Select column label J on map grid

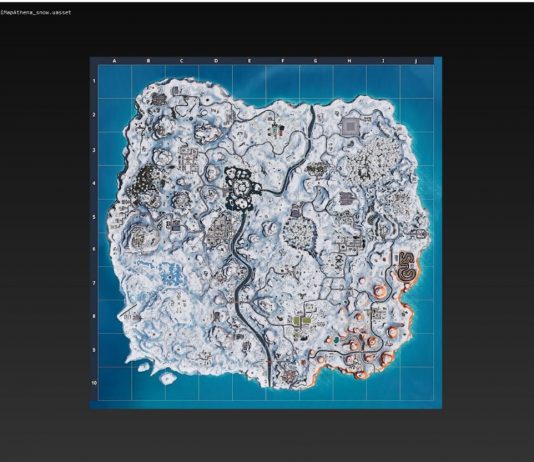click(416, 61)
